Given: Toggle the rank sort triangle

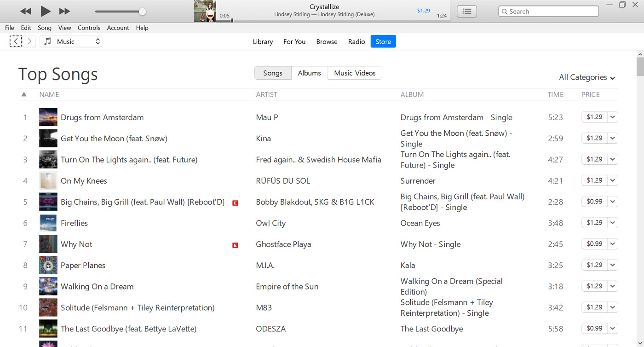Looking at the screenshot, I should tap(24, 94).
